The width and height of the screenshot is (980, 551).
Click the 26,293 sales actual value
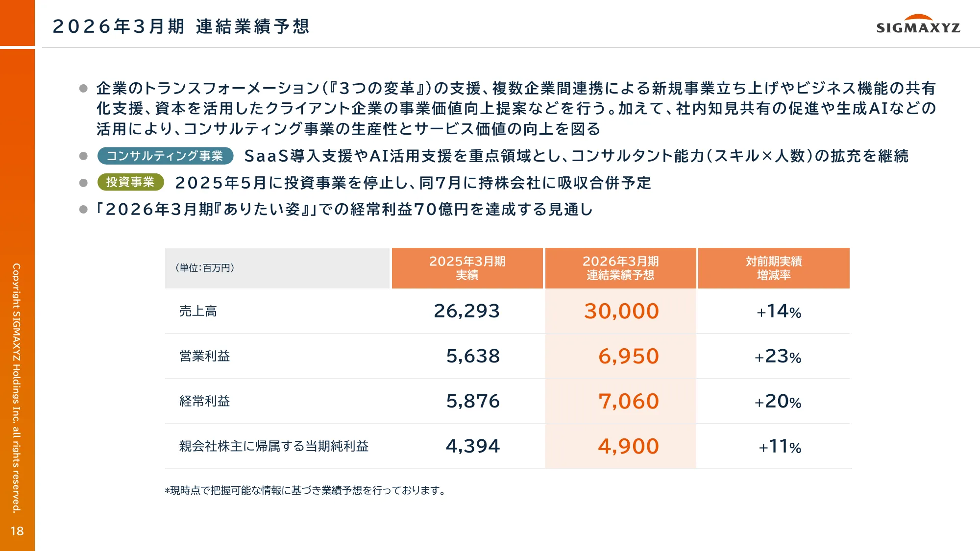point(466,311)
